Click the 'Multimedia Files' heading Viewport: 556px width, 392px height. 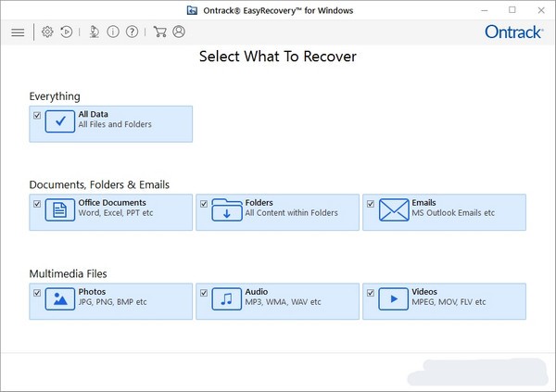[x=68, y=274]
